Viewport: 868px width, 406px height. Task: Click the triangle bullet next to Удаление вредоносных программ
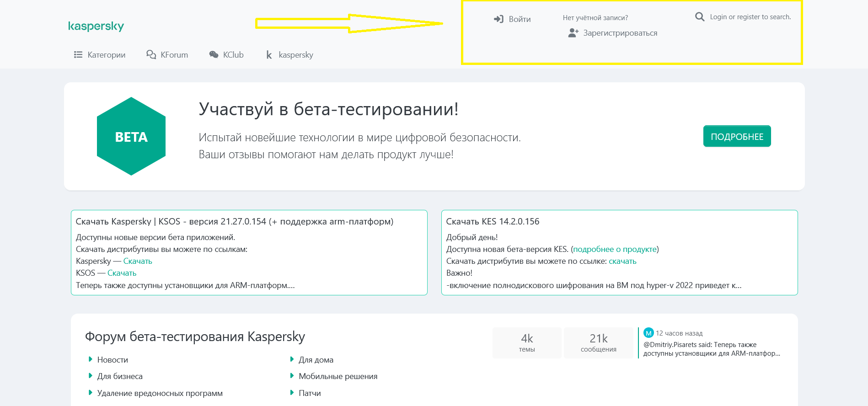[91, 393]
